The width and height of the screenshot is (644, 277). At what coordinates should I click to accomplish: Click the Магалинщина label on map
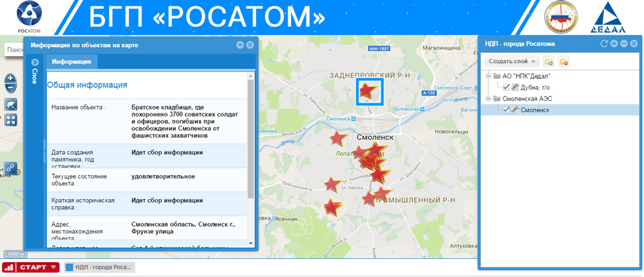pyautogui.click(x=440, y=48)
